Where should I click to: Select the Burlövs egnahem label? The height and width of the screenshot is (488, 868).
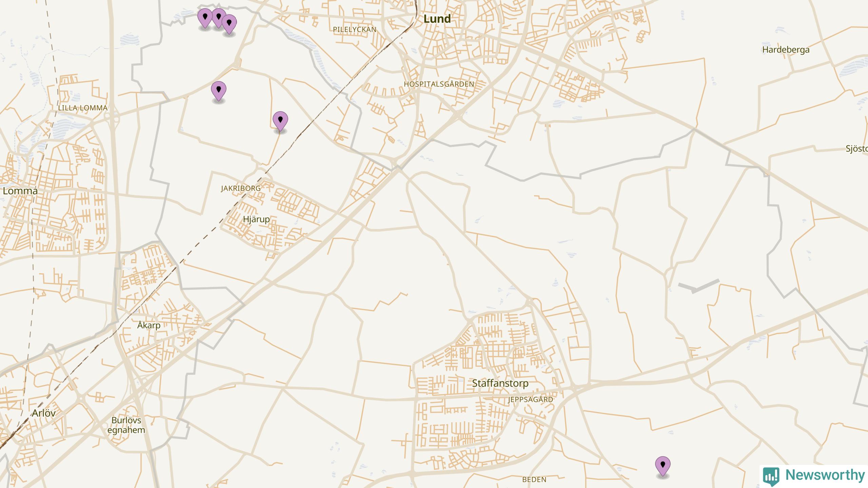(x=126, y=425)
